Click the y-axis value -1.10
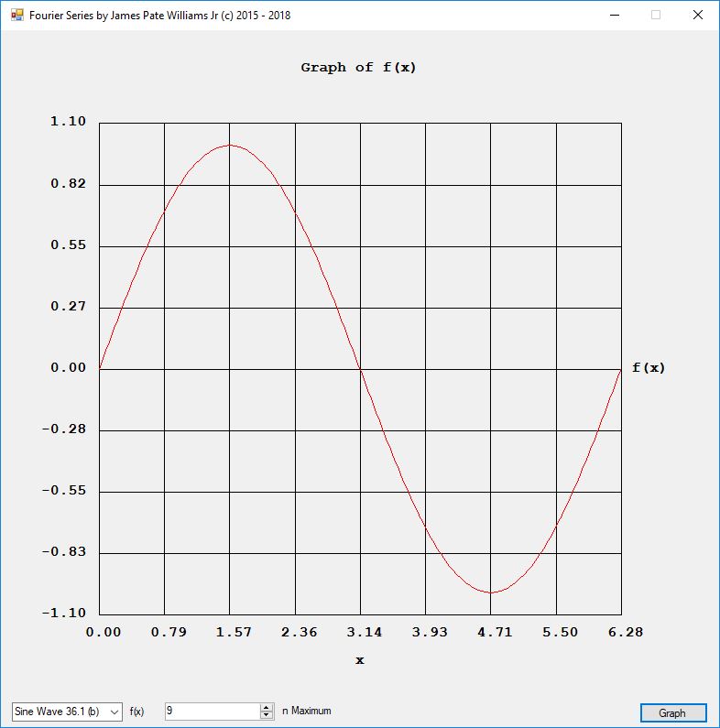The image size is (720, 728). 64,613
